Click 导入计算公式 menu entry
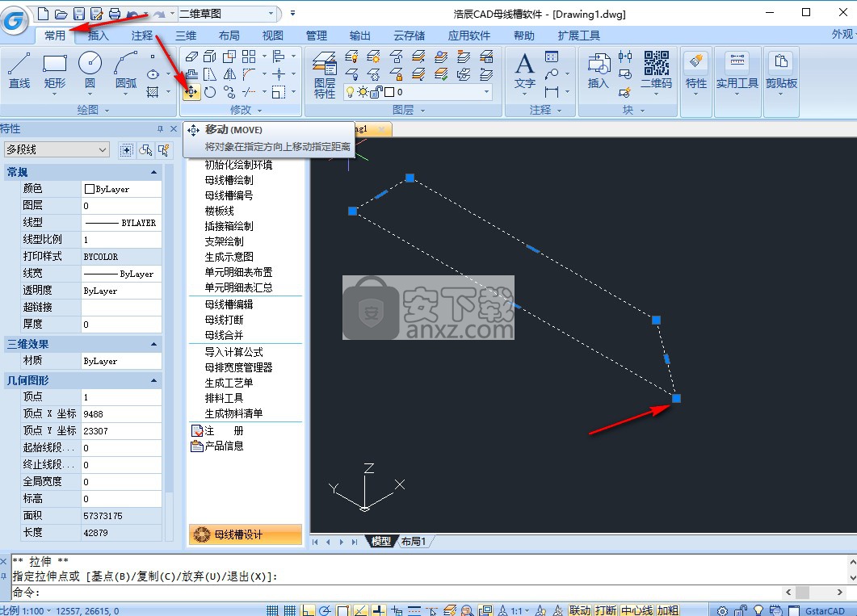 pos(234,352)
